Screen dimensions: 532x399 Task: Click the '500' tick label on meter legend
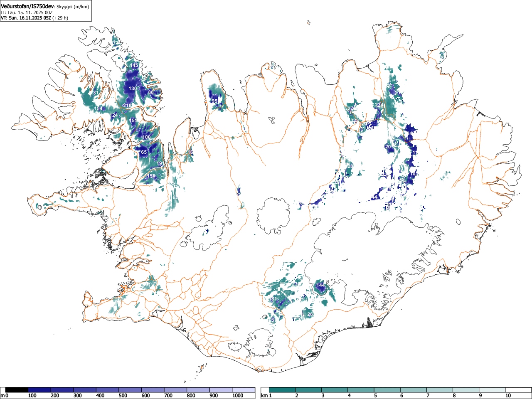point(123,396)
